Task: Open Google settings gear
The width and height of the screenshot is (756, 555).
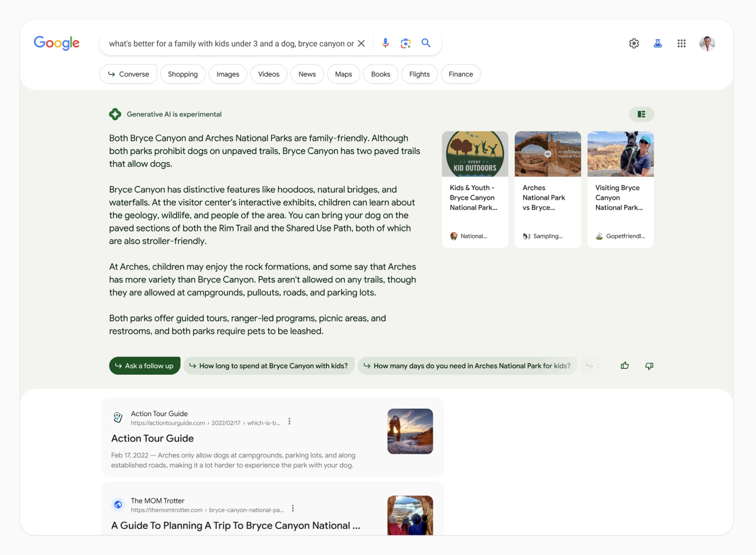Action: 634,43
